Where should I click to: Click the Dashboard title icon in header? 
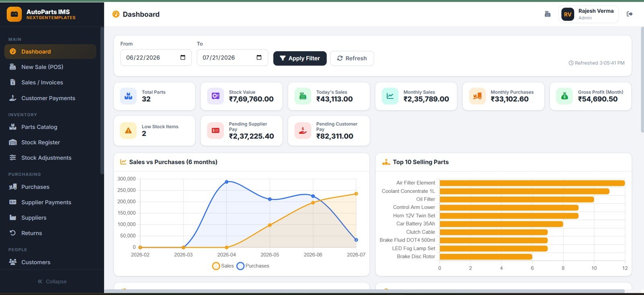click(x=116, y=14)
